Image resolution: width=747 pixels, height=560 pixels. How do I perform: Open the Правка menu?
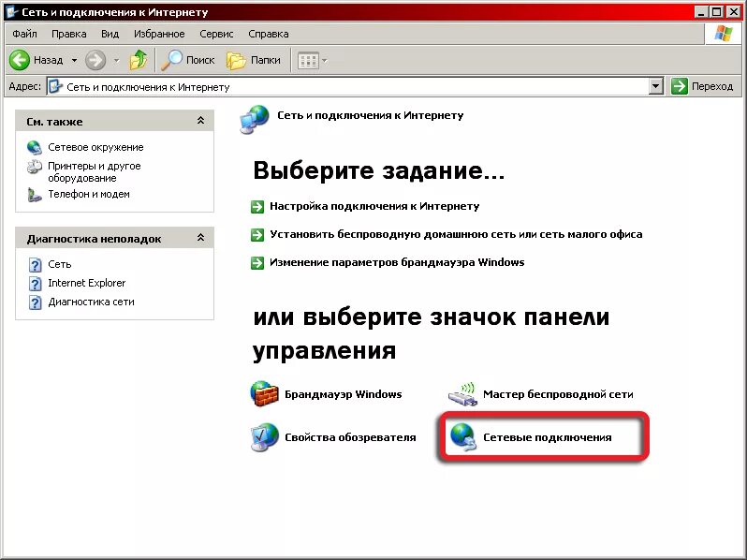pos(69,34)
